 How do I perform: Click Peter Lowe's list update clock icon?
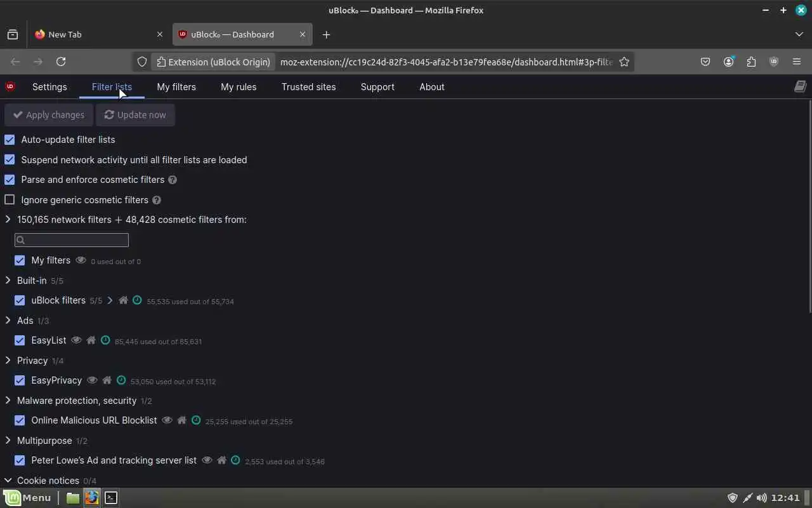pyautogui.click(x=235, y=460)
